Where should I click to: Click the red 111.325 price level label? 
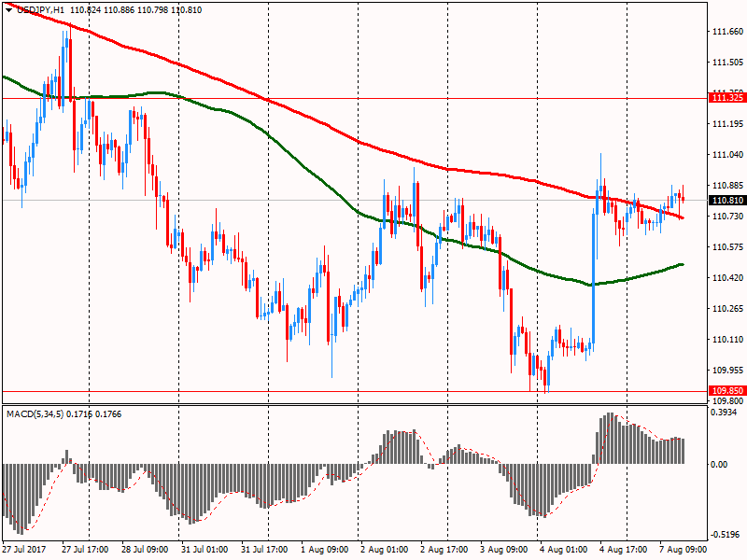point(727,98)
